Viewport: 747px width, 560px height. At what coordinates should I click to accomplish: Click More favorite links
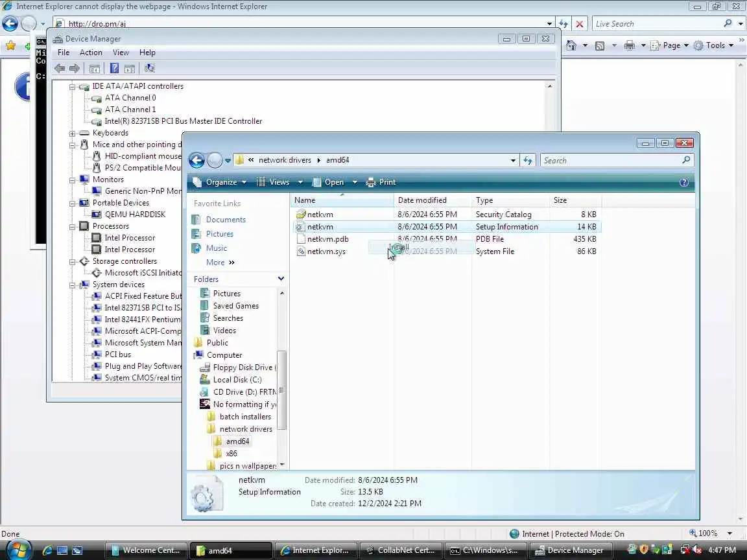coord(220,262)
